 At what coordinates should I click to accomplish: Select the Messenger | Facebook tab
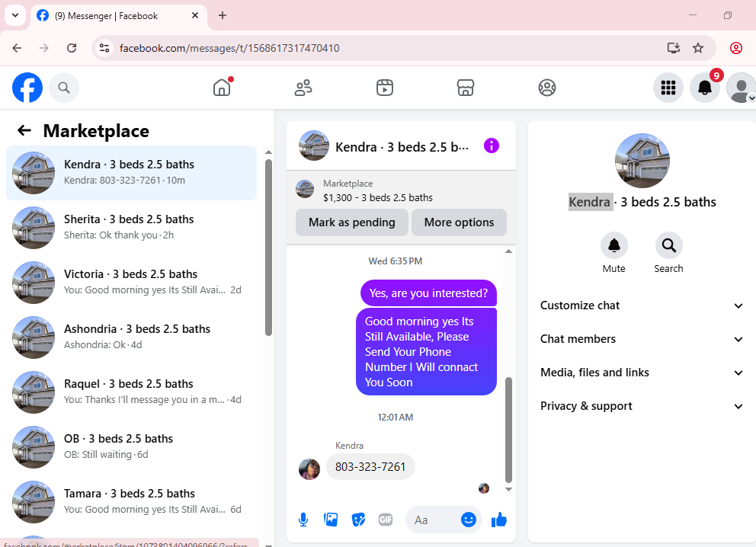pos(119,16)
